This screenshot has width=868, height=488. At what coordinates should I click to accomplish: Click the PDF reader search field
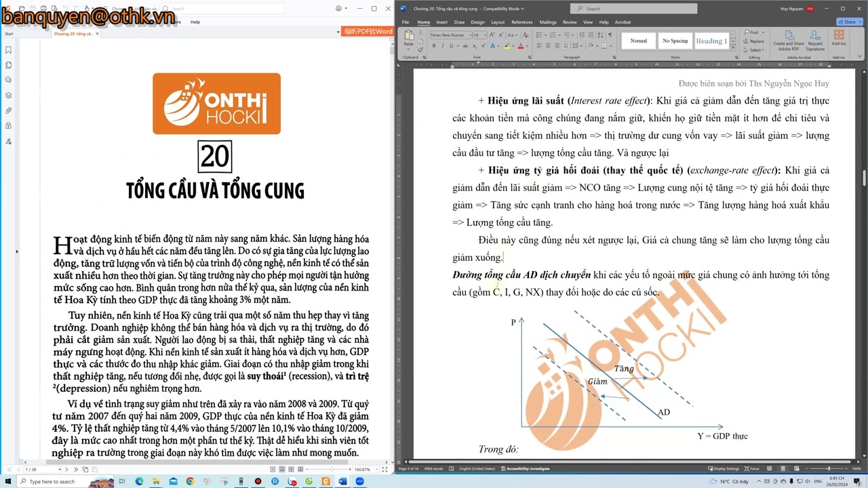(x=222, y=8)
